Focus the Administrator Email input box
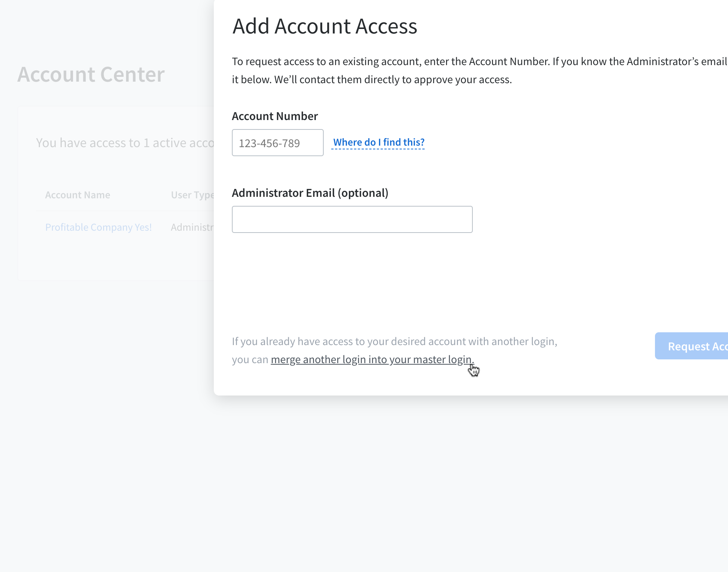728x572 pixels. [x=352, y=219]
